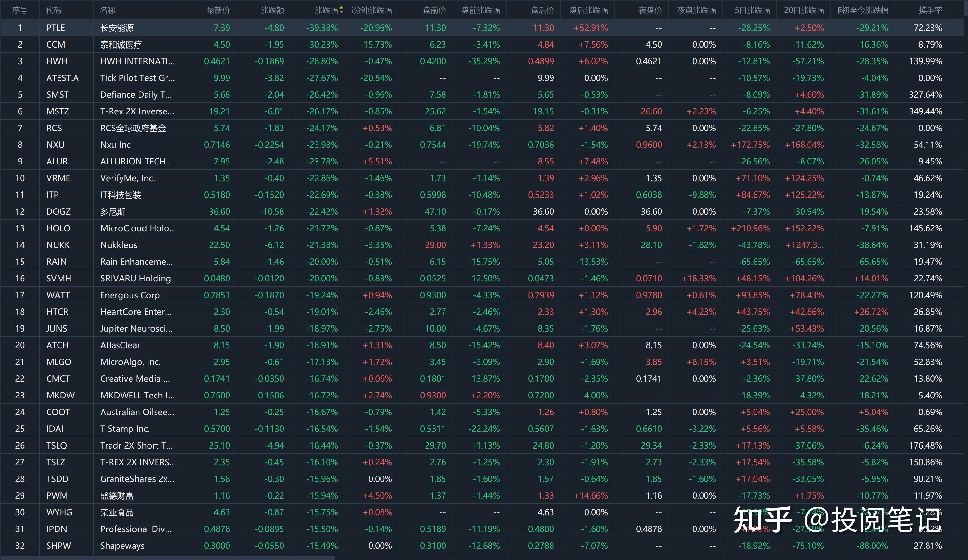Image resolution: width=968 pixels, height=560 pixels.
Task: Select the MSTZ ticker
Action: (58, 111)
